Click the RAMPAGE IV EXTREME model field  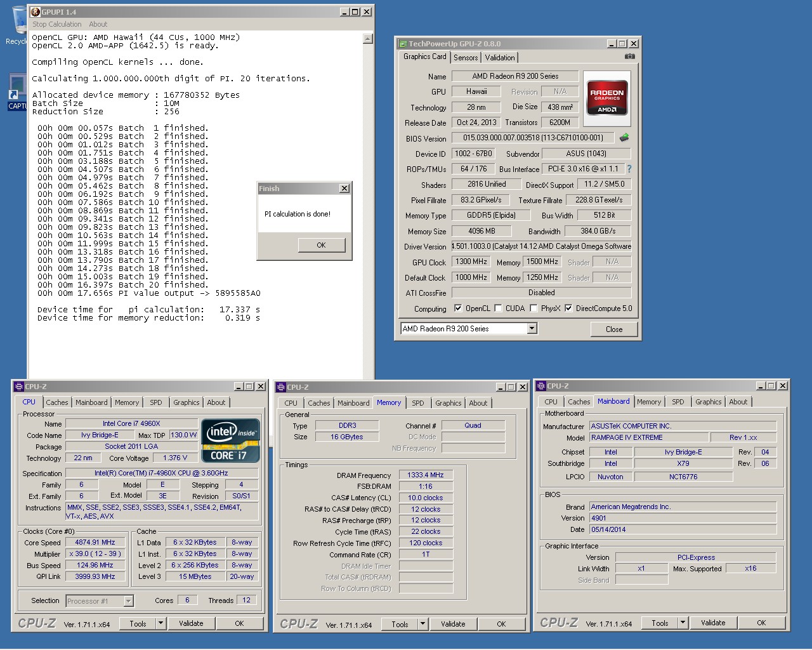pyautogui.click(x=649, y=437)
